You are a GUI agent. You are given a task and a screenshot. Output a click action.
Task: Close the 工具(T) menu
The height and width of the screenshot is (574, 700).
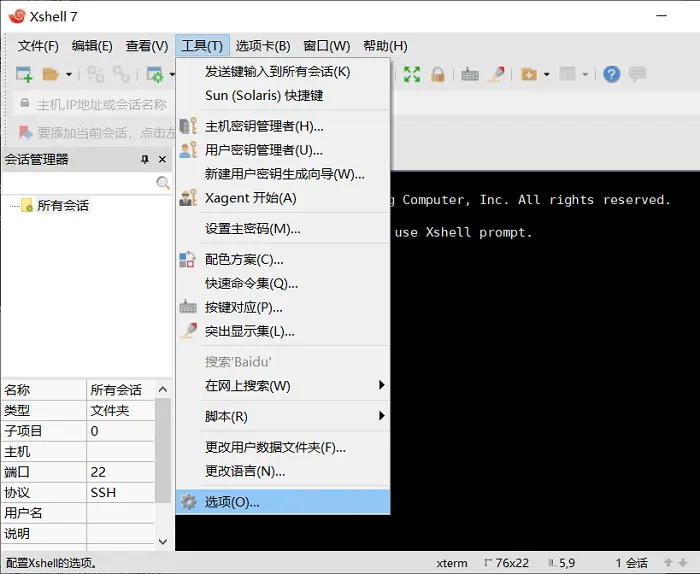(x=202, y=46)
